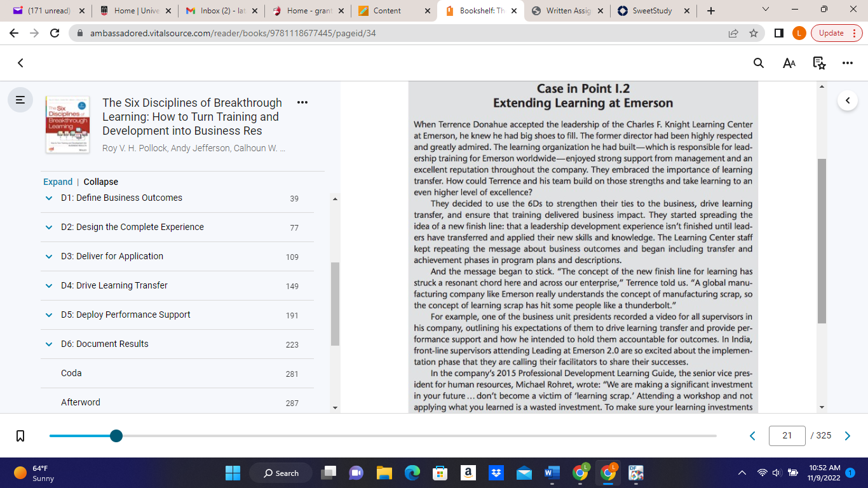This screenshot has height=488, width=868.
Task: Open Dropbox from the taskbar
Action: [x=496, y=473]
